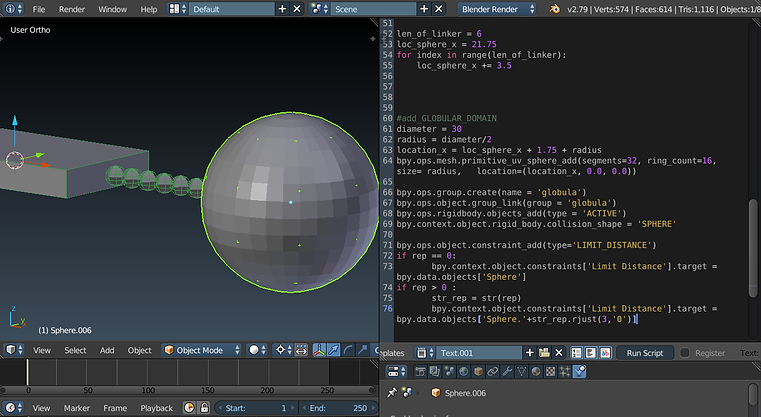Click the Run Script button
Viewport: 761px width, 417px height.
(x=645, y=353)
